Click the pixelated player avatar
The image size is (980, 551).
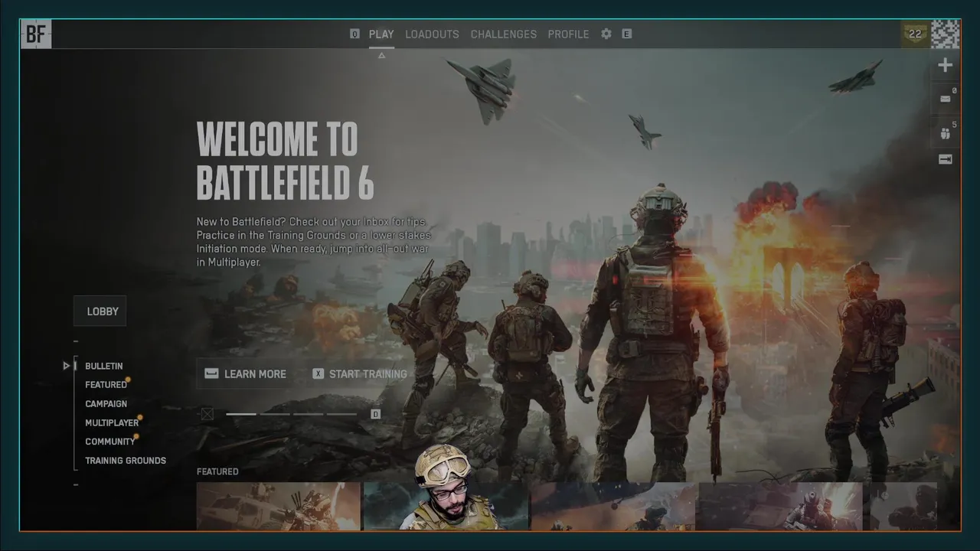pos(946,34)
